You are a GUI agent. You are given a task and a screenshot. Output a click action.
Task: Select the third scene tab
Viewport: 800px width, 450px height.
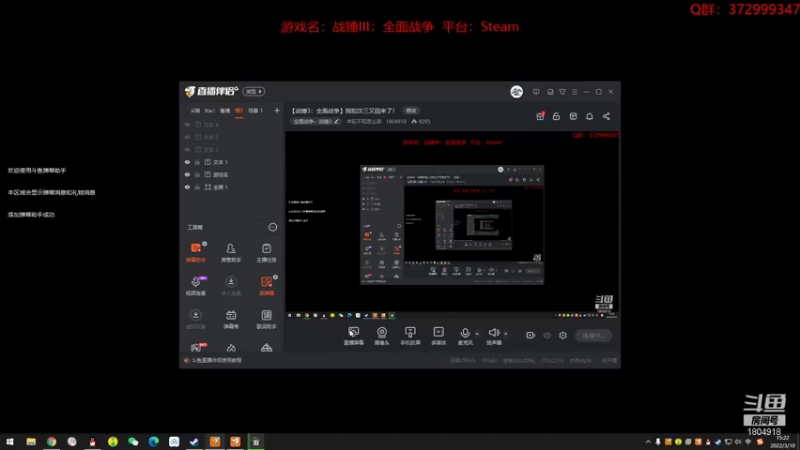pyautogui.click(x=225, y=111)
